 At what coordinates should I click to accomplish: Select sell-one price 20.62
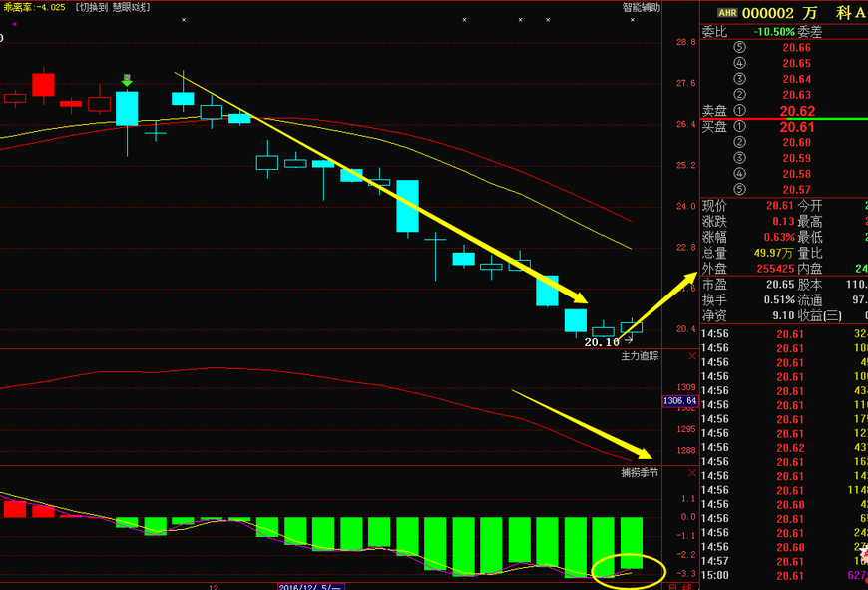pyautogui.click(x=797, y=111)
